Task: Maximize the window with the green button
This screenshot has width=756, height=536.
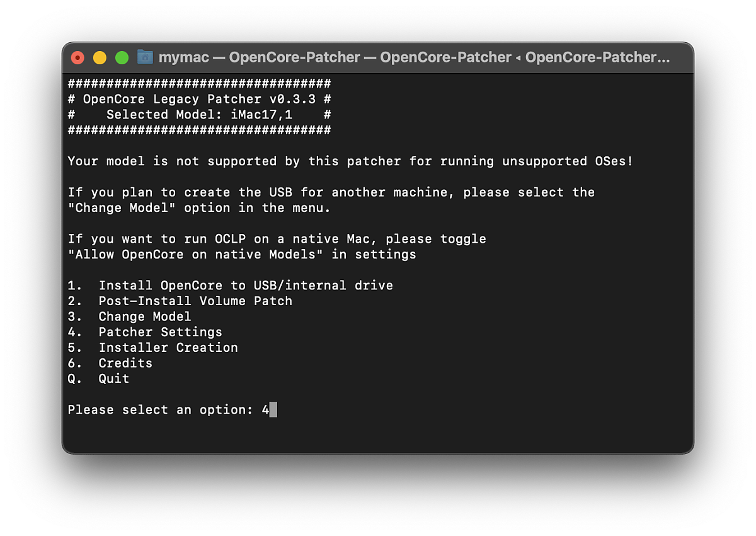Action: point(122,58)
